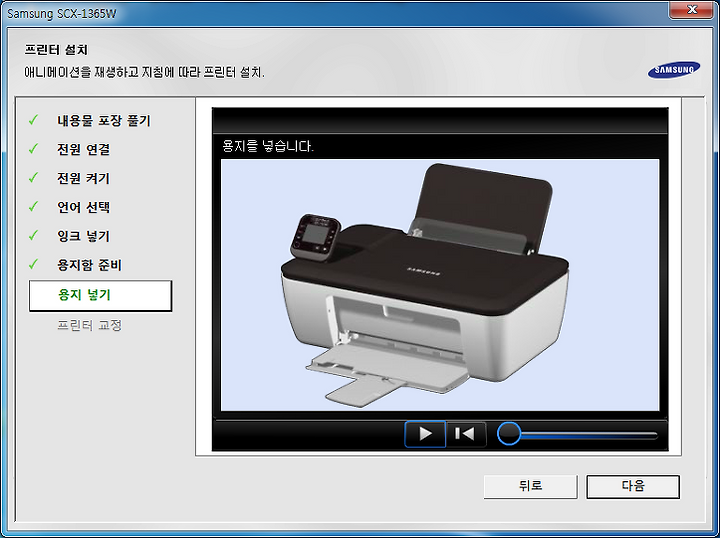Viewport: 720px width, 538px height.
Task: Select the 용지함 준비 step
Action: click(90, 265)
